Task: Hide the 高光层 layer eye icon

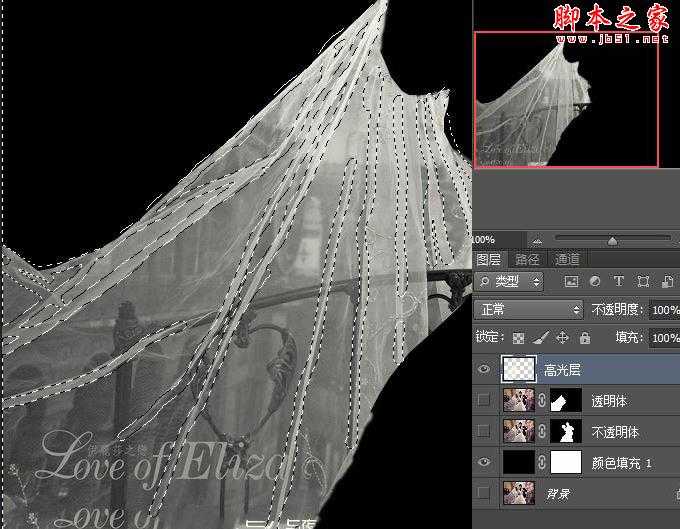Action: point(484,369)
